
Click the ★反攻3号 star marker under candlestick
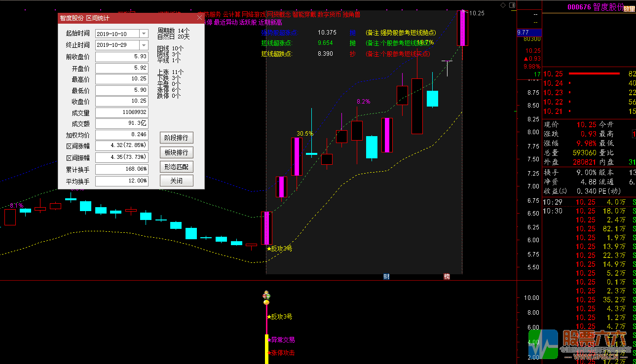(279, 249)
